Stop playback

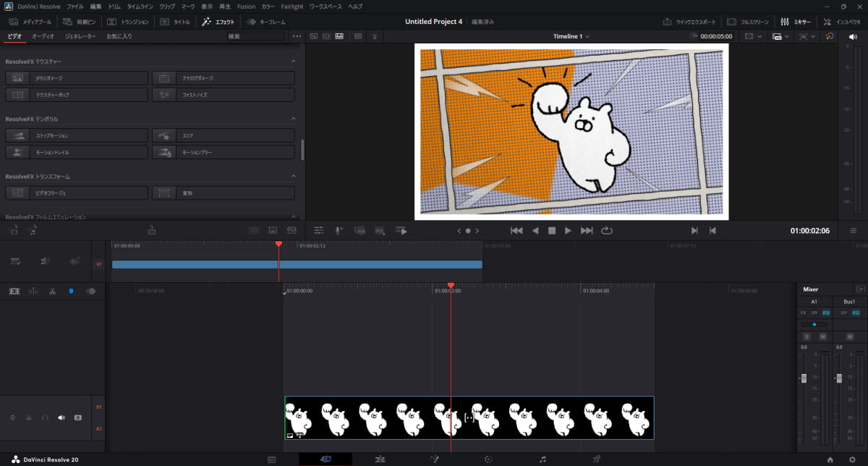tap(552, 230)
